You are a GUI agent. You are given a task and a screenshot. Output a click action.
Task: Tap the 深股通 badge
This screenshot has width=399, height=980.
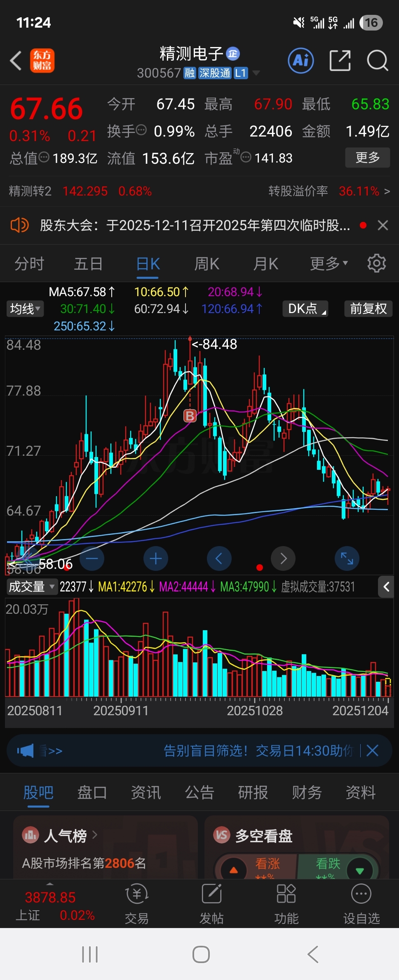(x=215, y=73)
